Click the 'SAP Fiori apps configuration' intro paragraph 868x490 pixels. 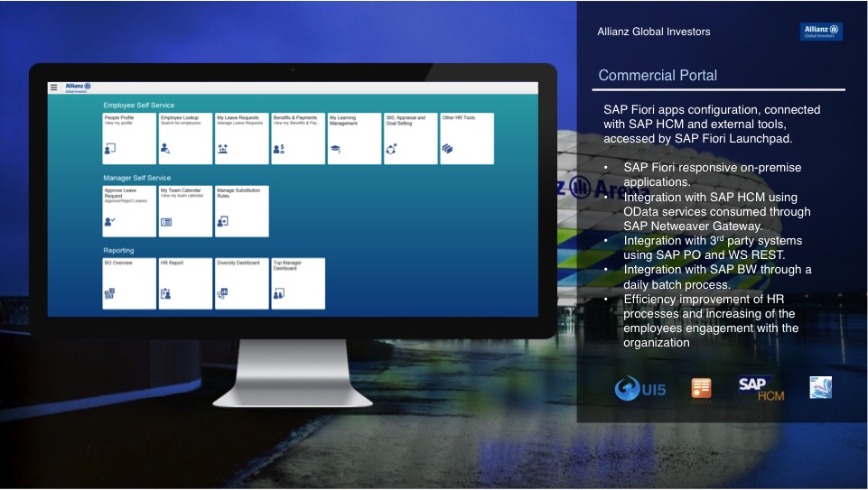click(712, 124)
